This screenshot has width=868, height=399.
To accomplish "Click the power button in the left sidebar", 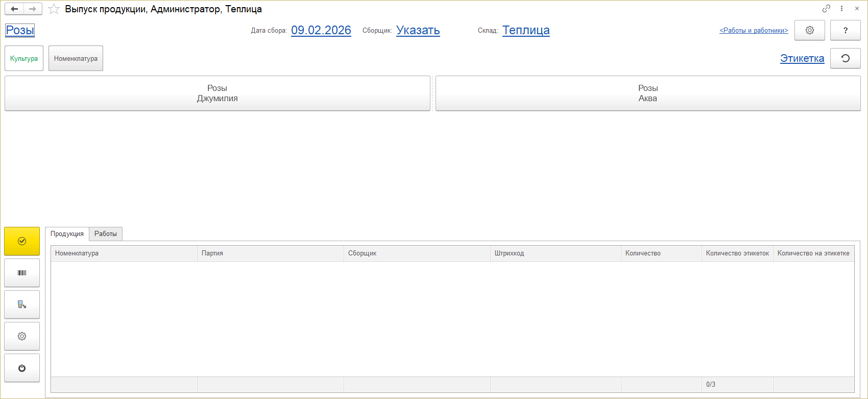I will pos(22,368).
